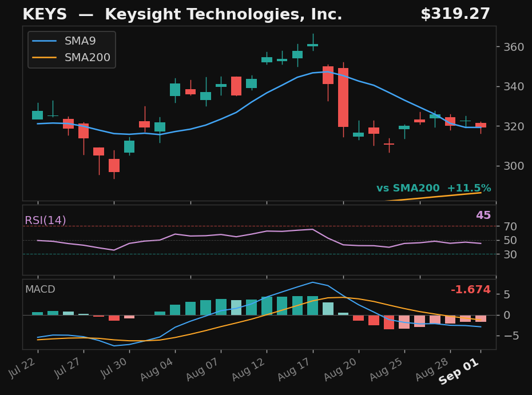
Task: Click the last red candle on Sep 01
Action: pos(481,125)
